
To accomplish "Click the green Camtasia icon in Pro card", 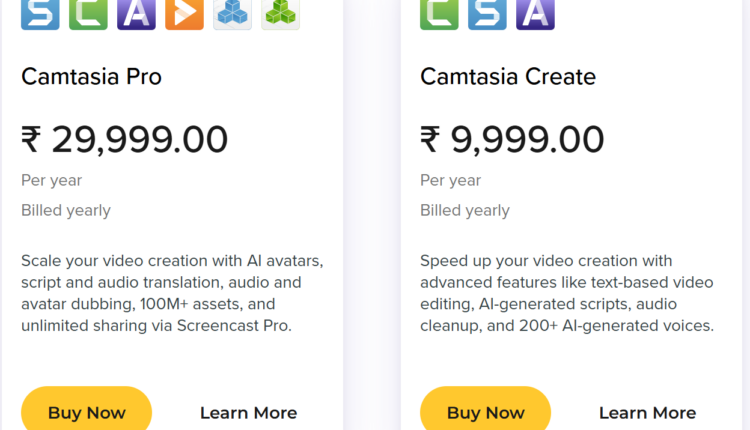I will pyautogui.click(x=88, y=13).
